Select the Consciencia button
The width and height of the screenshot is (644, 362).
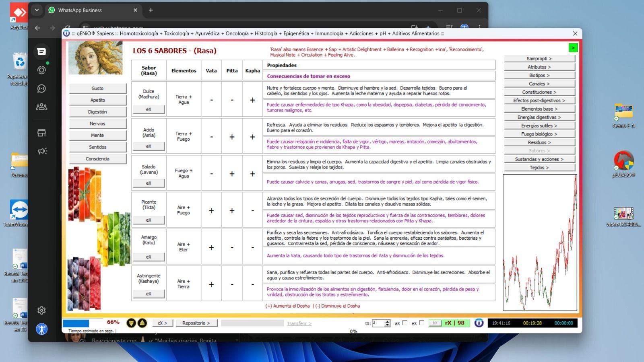point(97,158)
